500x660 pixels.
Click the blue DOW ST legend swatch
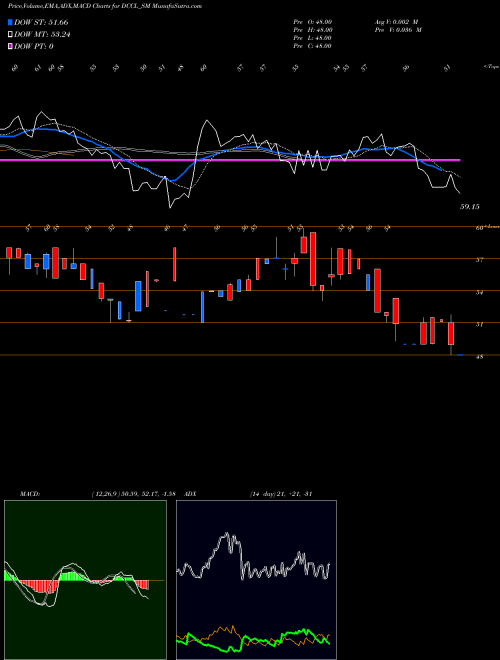point(10,22)
